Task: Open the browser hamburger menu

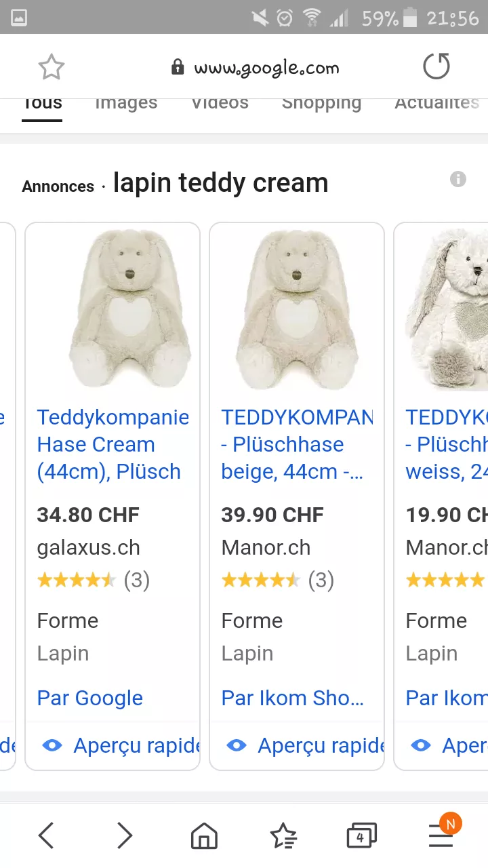Action: point(441,836)
